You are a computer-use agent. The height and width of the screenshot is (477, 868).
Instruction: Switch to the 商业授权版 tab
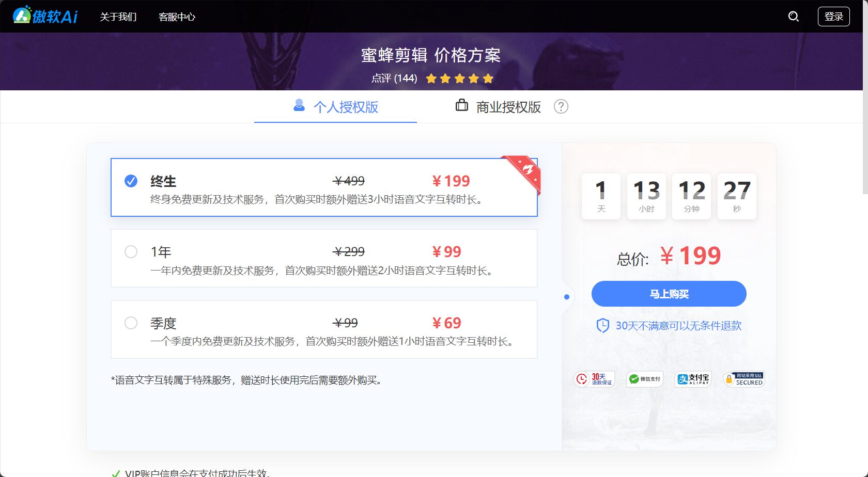[508, 107]
